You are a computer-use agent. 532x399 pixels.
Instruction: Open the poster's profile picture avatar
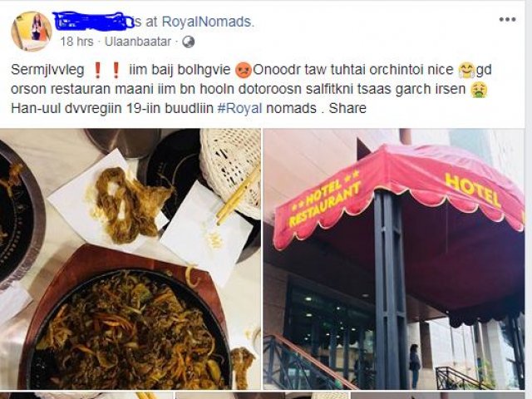[x=32, y=32]
